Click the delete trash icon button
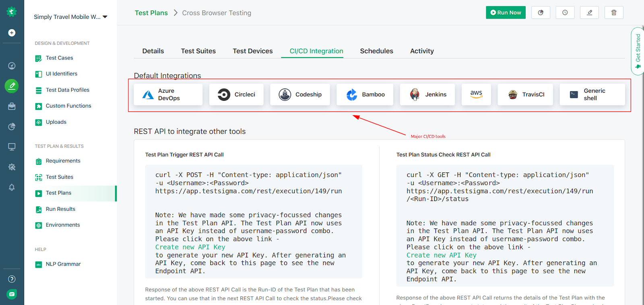 tap(614, 12)
